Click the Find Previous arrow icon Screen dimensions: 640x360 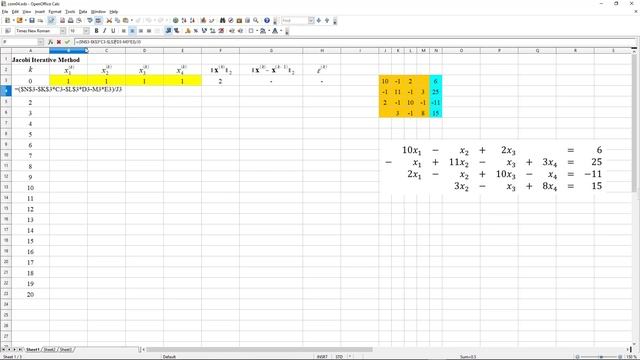tap(327, 20)
